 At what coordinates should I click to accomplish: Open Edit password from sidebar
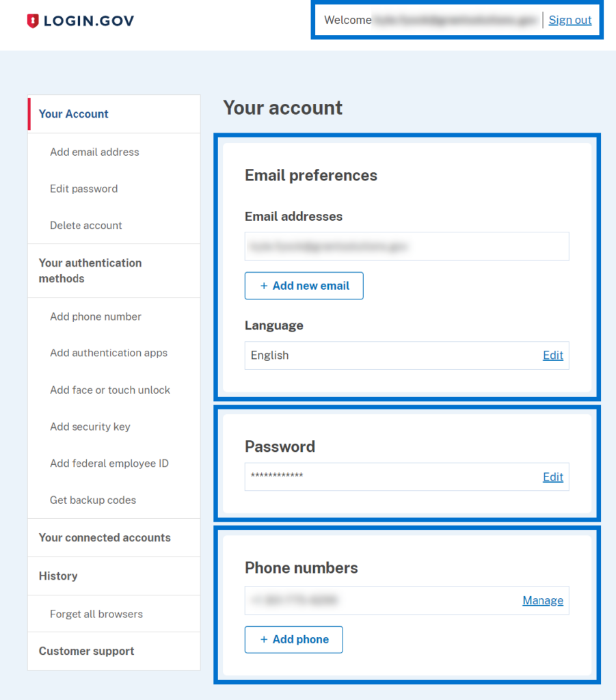(x=83, y=189)
